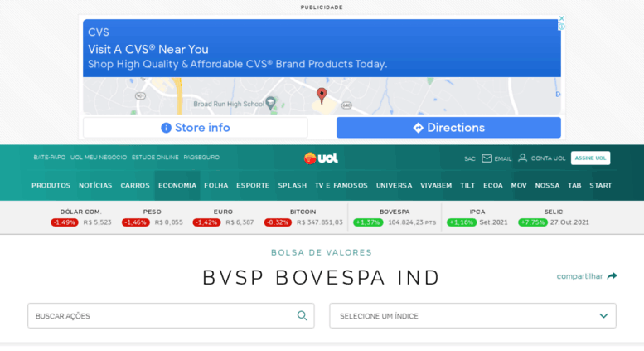Click the Bitcoin quote
644x351 pixels.
[x=303, y=217]
